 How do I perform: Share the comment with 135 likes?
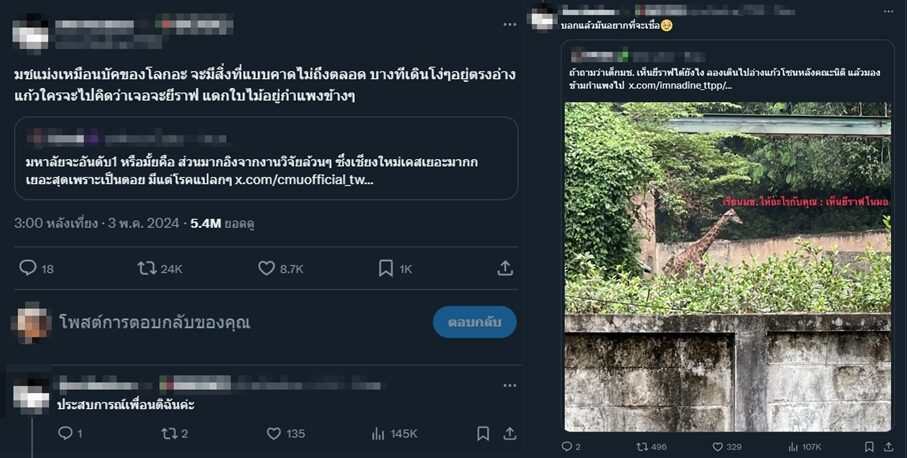click(508, 433)
